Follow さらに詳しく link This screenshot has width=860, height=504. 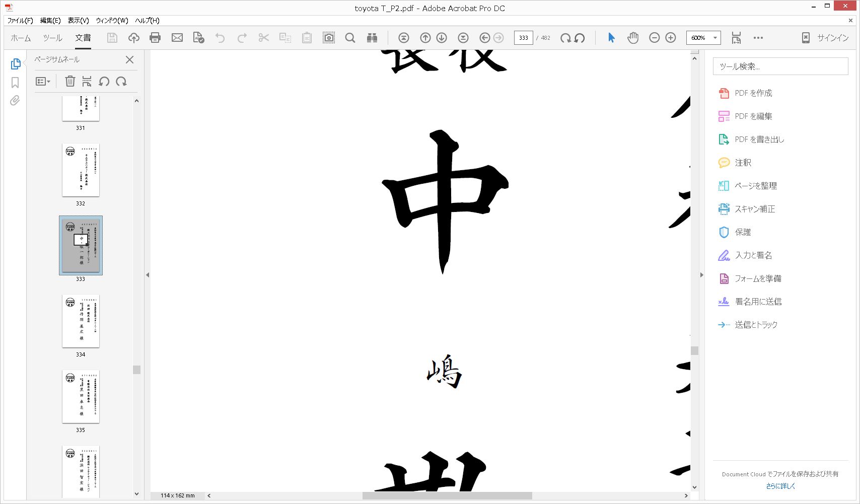tap(780, 486)
